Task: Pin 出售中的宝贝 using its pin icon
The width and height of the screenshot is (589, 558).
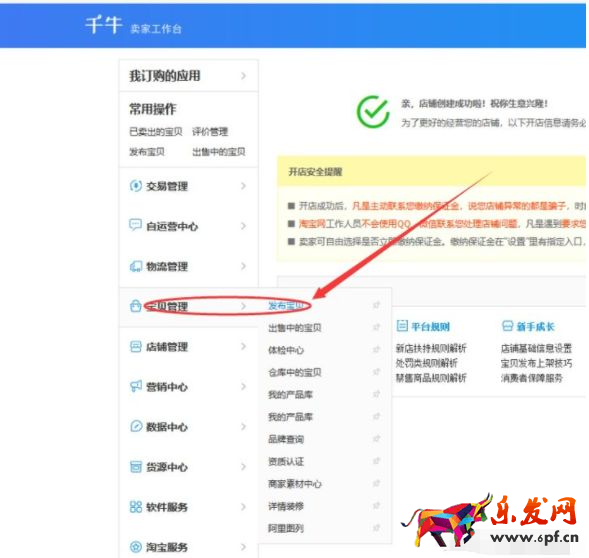Action: [376, 327]
